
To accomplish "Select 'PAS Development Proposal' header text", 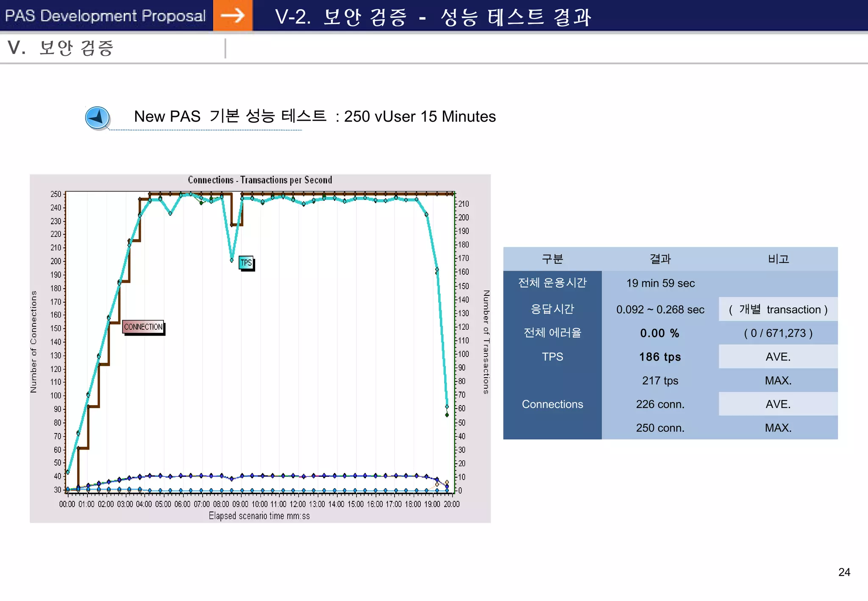I will tap(105, 16).
